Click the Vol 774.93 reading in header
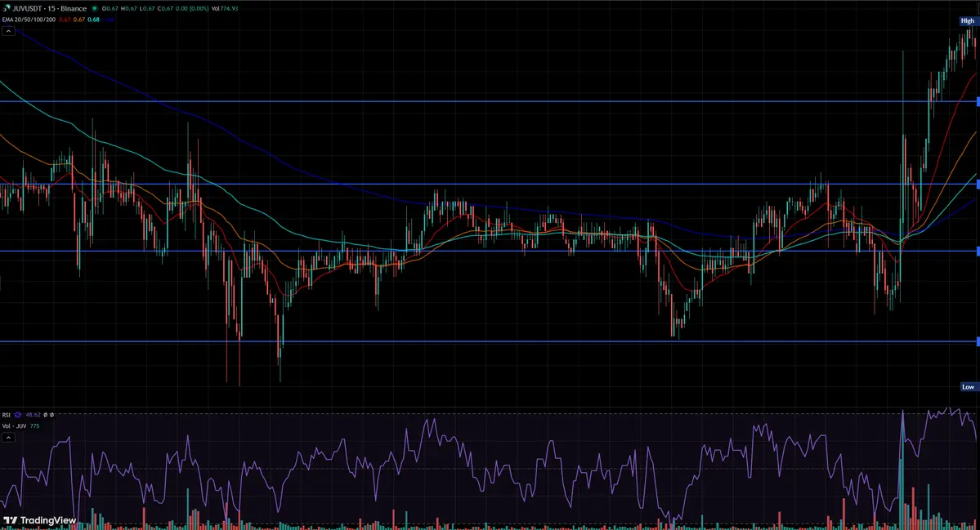The height and width of the screenshot is (530, 980). coord(225,9)
